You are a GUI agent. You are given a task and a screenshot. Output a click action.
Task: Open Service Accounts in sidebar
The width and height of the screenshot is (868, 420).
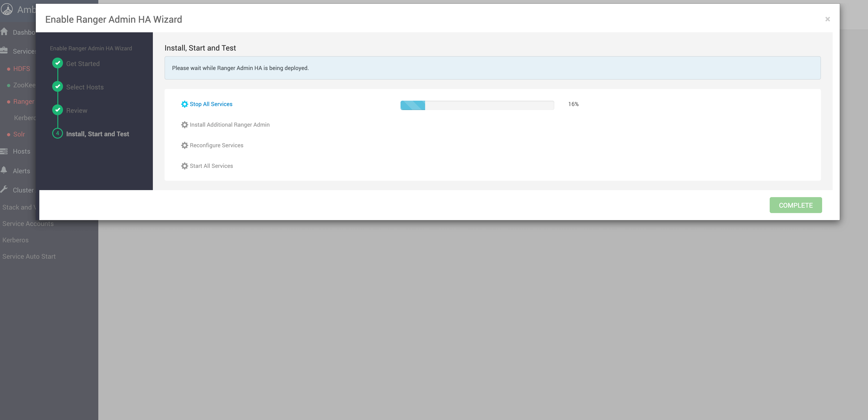coord(28,224)
